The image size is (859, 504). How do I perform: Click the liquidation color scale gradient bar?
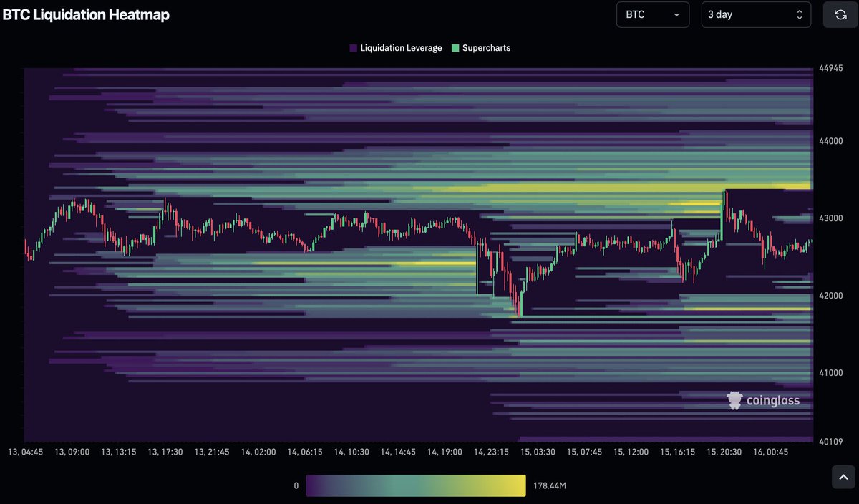click(x=415, y=485)
